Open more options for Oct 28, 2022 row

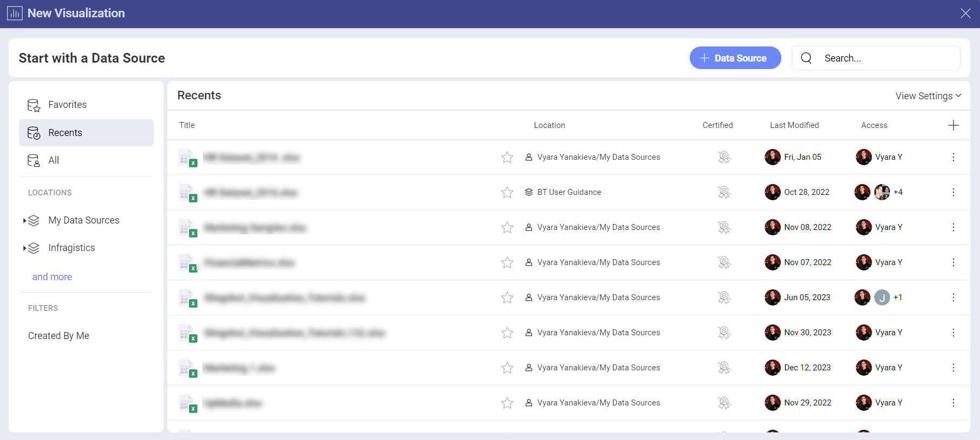click(954, 192)
